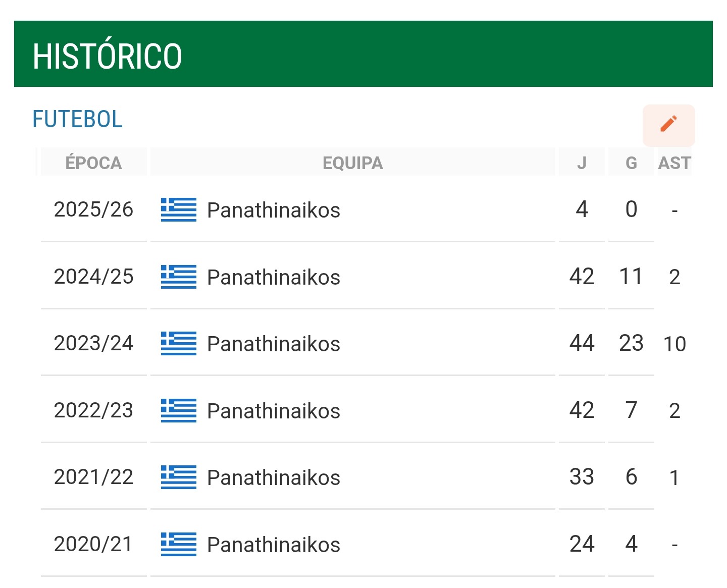The height and width of the screenshot is (588, 727).
Task: Click the orange pencil edit icon
Action: [x=668, y=125]
